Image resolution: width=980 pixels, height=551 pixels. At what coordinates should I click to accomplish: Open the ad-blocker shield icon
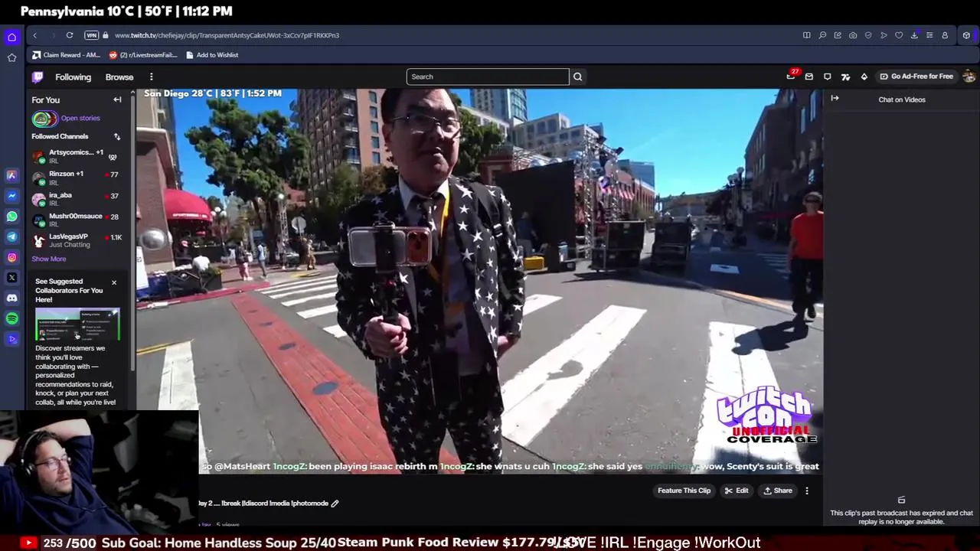coord(868,35)
